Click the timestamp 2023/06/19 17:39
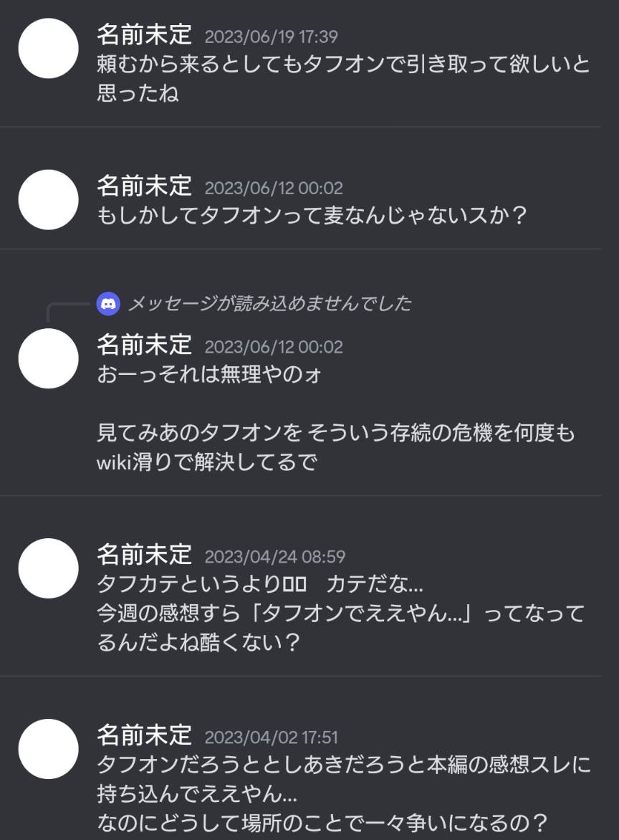619x840 pixels. [x=271, y=37]
